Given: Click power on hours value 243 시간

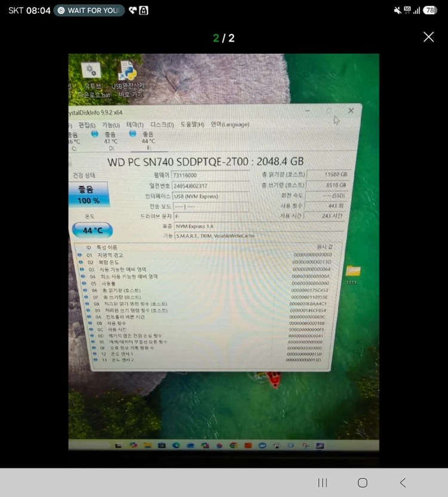Looking at the screenshot, I should coord(324,216).
